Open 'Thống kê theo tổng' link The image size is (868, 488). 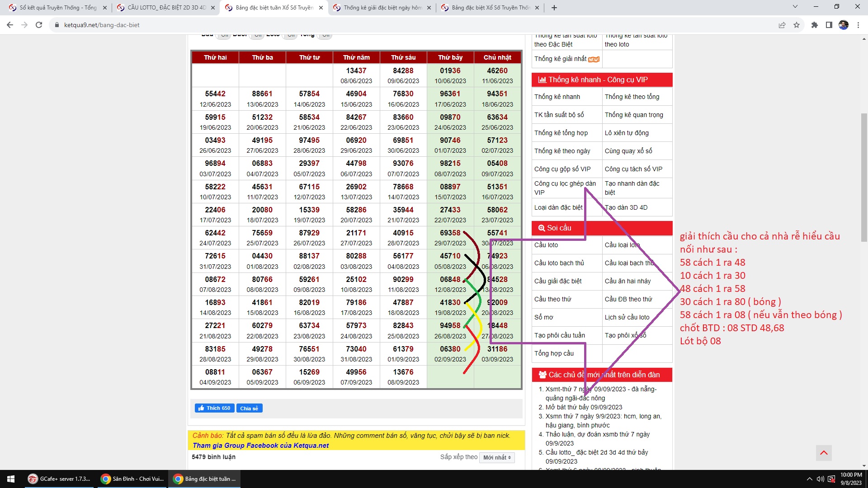tap(632, 97)
